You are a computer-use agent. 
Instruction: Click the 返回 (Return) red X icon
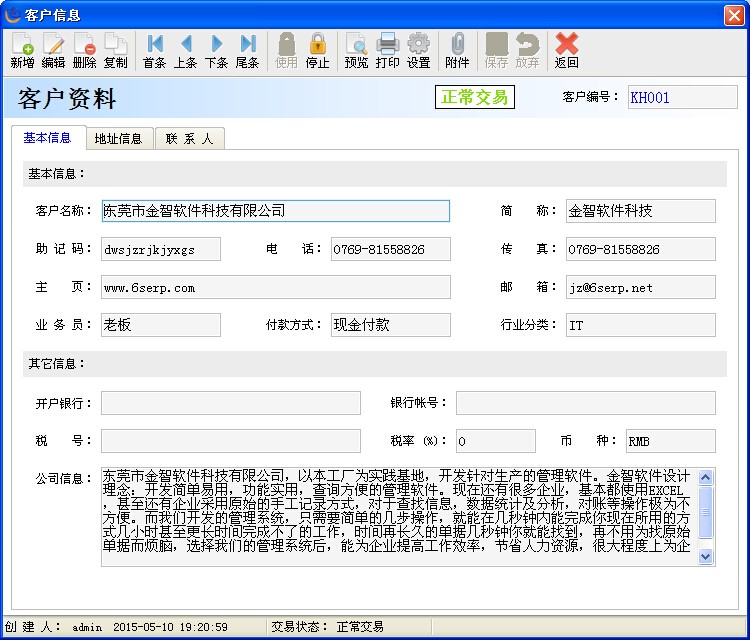pos(566,50)
